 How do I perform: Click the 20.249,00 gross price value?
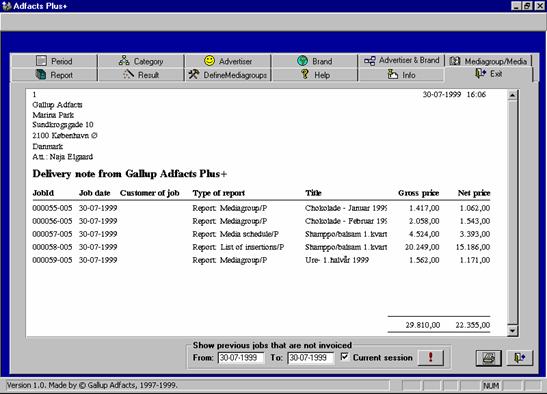pyautogui.click(x=422, y=247)
